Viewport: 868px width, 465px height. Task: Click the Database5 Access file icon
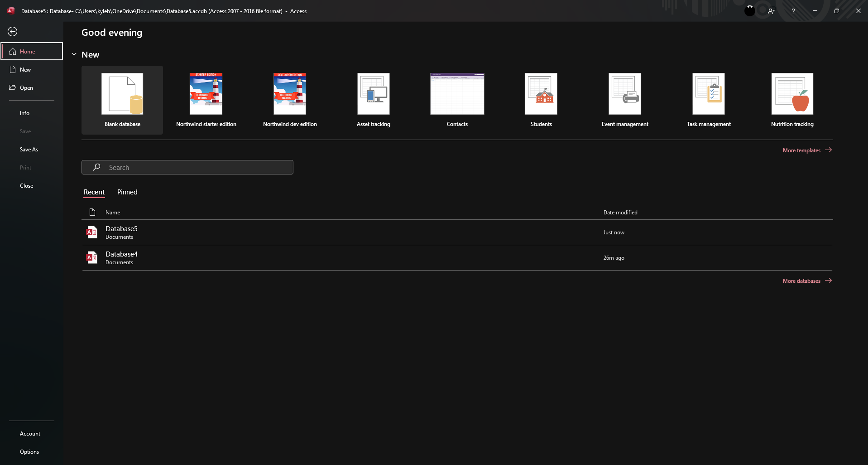tap(92, 232)
